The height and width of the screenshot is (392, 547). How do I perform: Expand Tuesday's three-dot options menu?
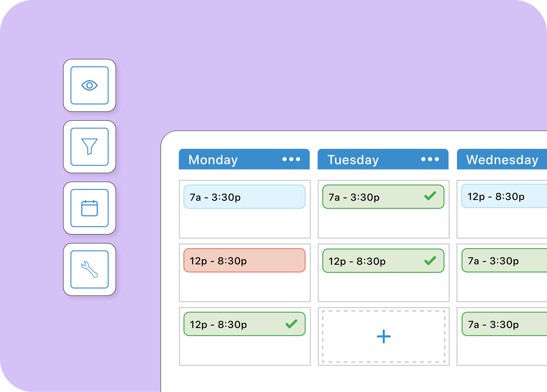(x=430, y=159)
